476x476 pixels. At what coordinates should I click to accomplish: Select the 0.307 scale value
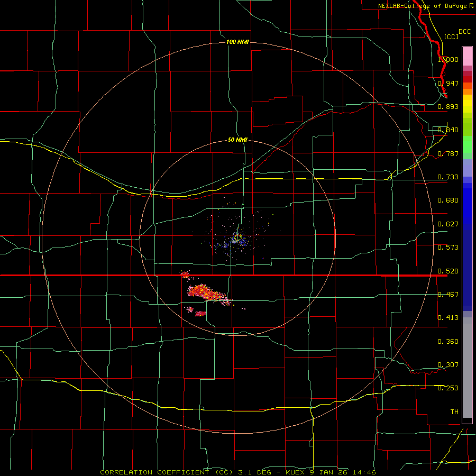click(448, 365)
